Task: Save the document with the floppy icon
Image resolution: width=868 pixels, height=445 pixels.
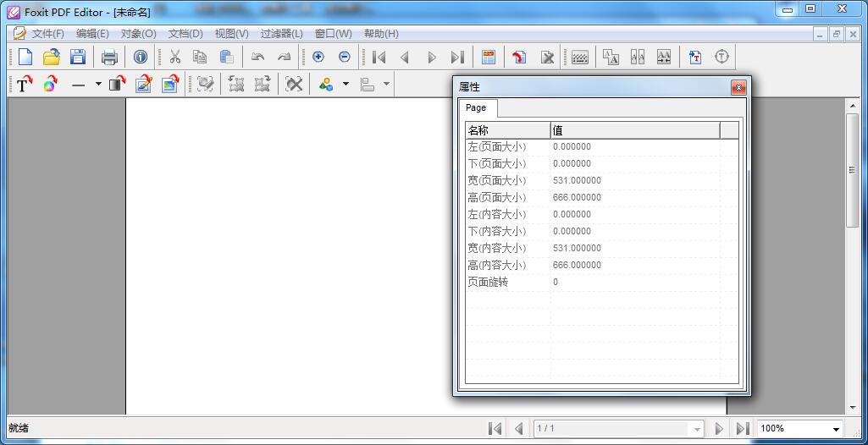Action: tap(78, 57)
